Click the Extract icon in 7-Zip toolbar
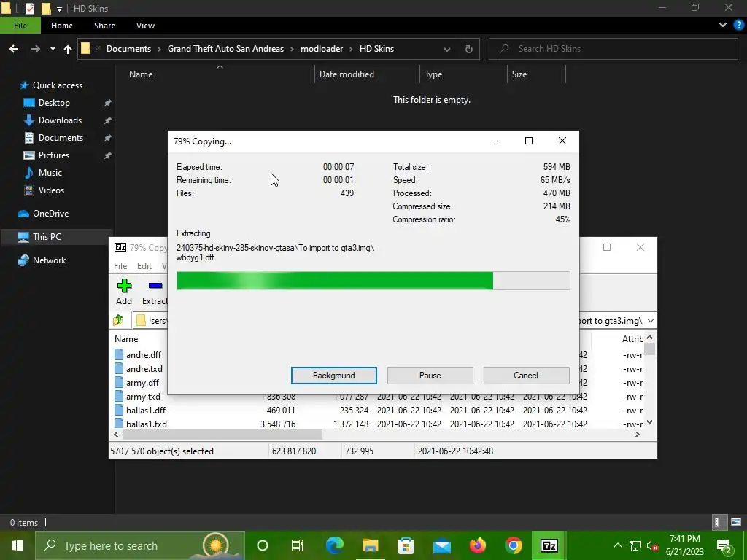Viewport: 747px width, 560px height. 155,286
